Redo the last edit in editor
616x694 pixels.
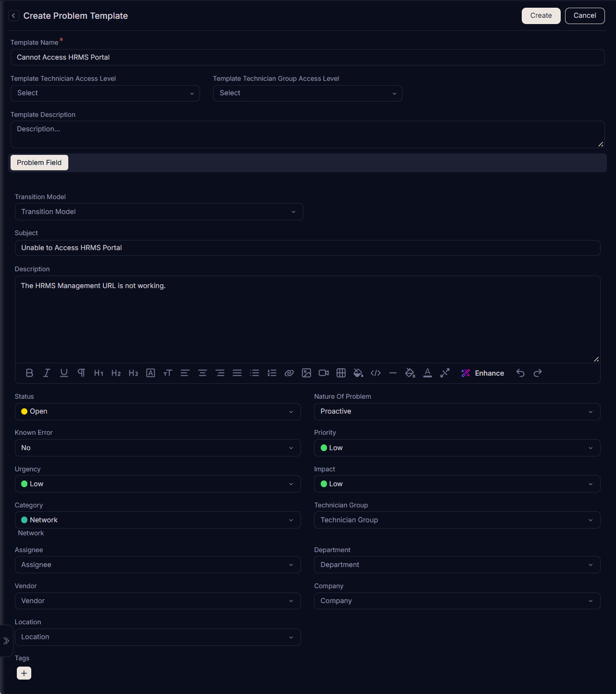(538, 373)
